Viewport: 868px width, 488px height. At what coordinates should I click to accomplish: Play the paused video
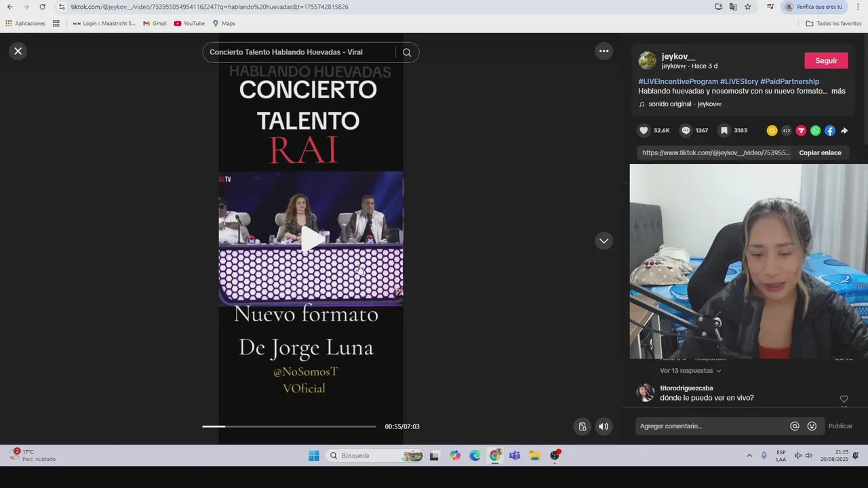[x=311, y=239]
